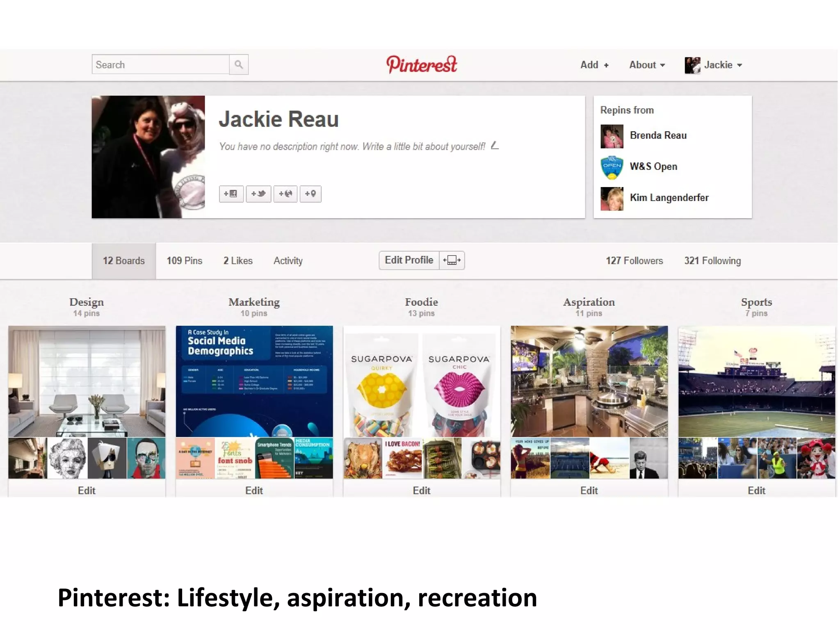Open the Media Consumption thumbnail
Image resolution: width=840 pixels, height=630 pixels.
coord(314,458)
